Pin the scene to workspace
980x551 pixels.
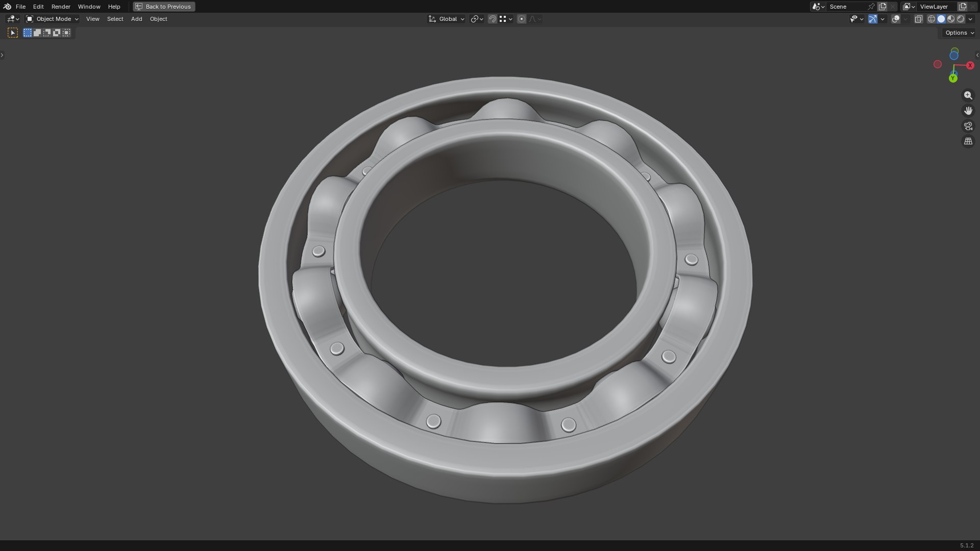pyautogui.click(x=871, y=7)
